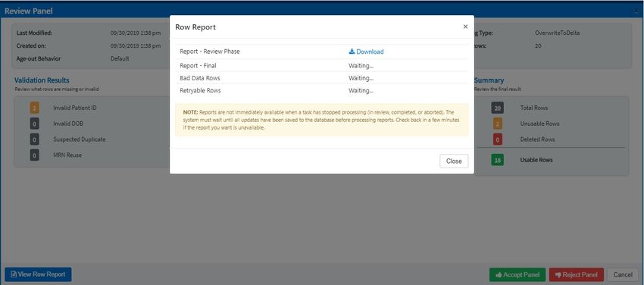Click the 'Retryable Rows' row label
This screenshot has width=644, height=285.
(200, 90)
